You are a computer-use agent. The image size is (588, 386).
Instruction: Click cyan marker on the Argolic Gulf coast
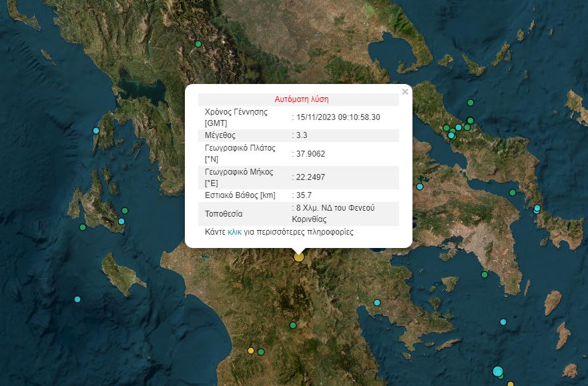pos(377,303)
